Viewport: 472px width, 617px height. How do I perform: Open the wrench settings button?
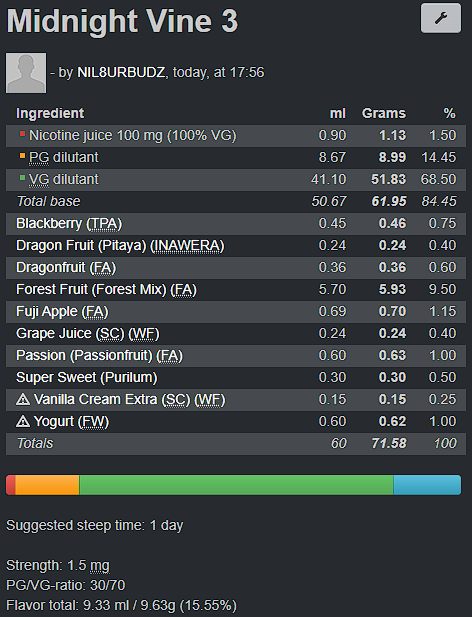pos(441,18)
